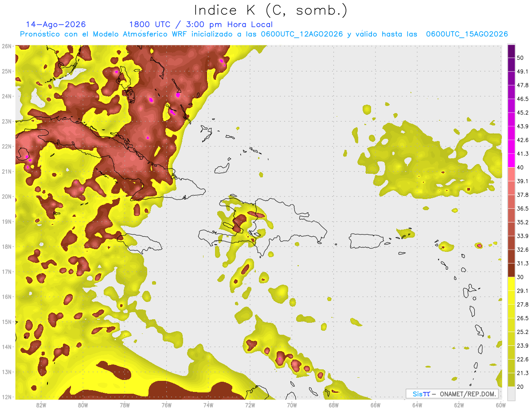Click the dark purple colorbar segment at 50

511,51
